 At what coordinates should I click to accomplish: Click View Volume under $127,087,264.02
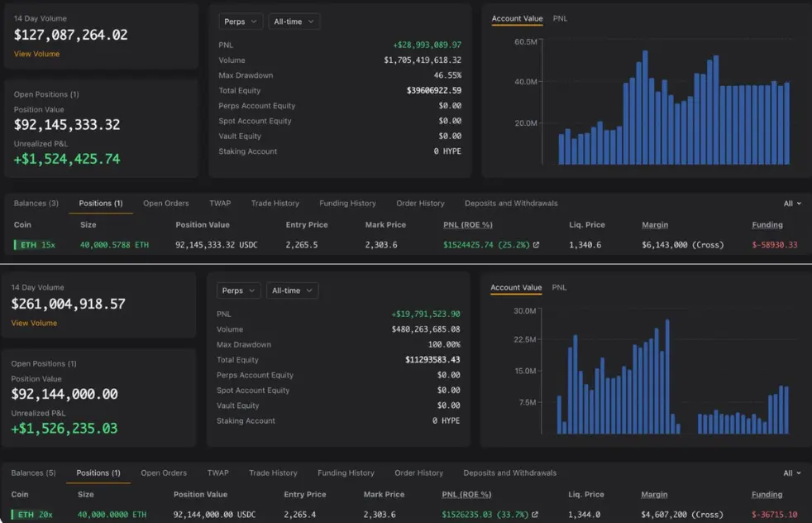pos(36,54)
